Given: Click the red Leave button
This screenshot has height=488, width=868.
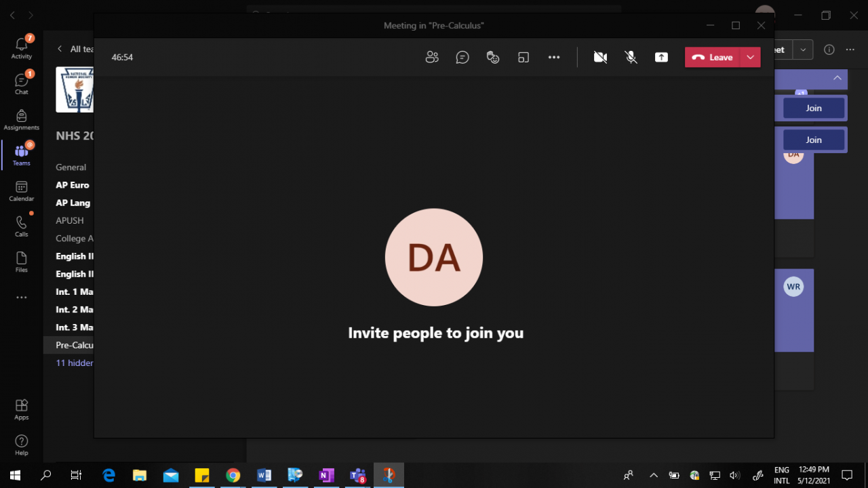Looking at the screenshot, I should click(713, 58).
